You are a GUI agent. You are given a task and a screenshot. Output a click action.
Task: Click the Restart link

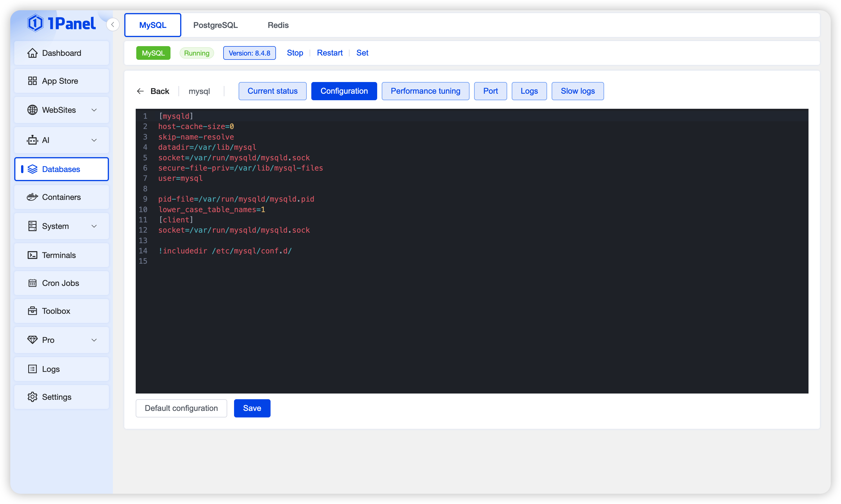click(329, 53)
